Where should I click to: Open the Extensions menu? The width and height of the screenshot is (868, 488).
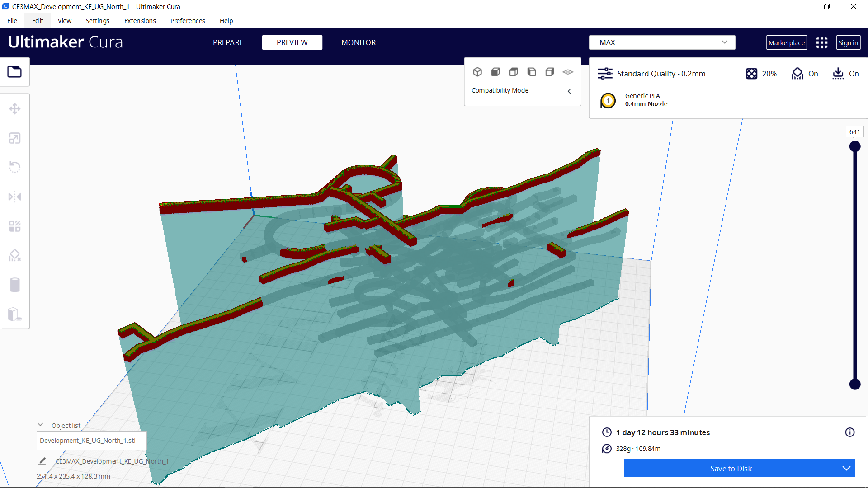(140, 21)
